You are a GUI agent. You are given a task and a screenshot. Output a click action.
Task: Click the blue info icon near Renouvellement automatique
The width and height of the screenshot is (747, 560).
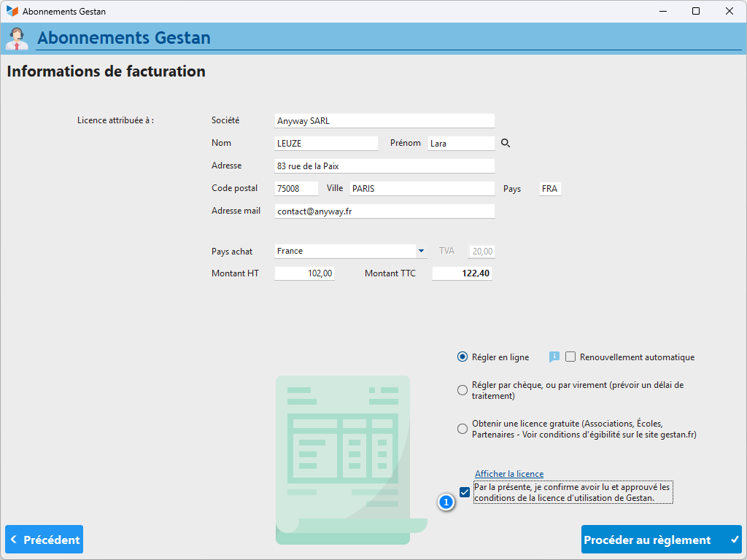coord(554,357)
